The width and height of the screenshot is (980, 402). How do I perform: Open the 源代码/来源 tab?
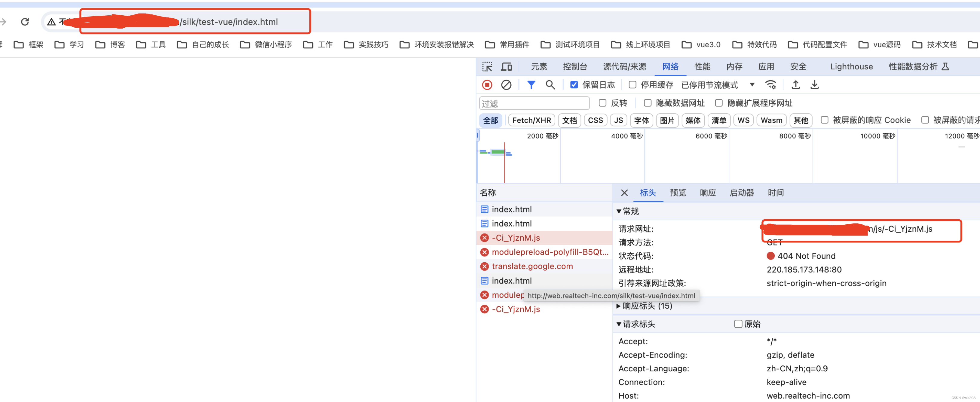pos(624,67)
